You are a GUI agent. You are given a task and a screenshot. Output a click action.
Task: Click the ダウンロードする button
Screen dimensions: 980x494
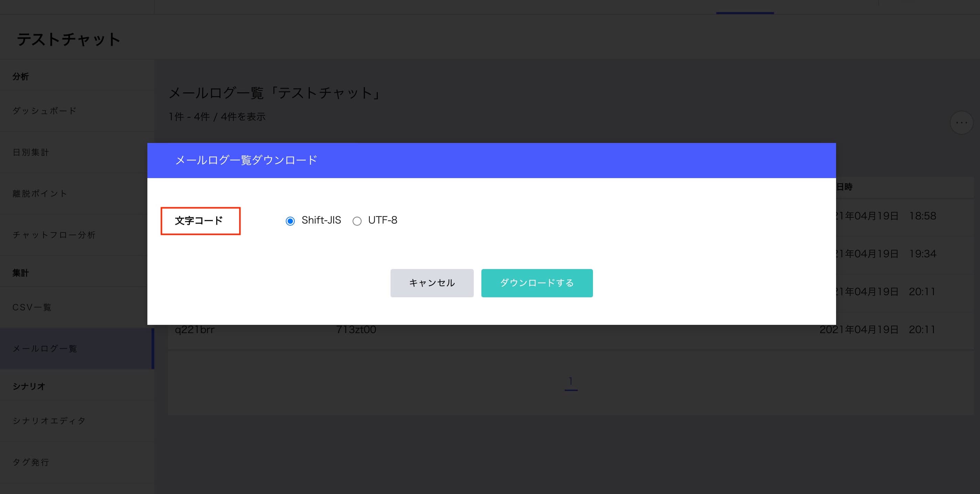coord(537,283)
